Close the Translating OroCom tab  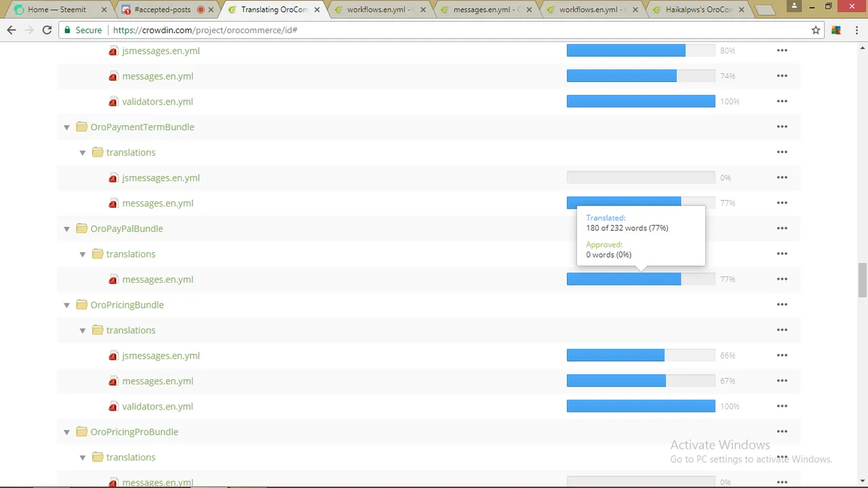click(x=317, y=9)
